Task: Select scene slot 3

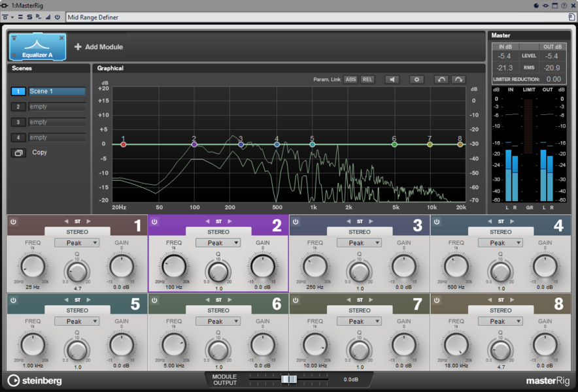Action: coord(18,122)
